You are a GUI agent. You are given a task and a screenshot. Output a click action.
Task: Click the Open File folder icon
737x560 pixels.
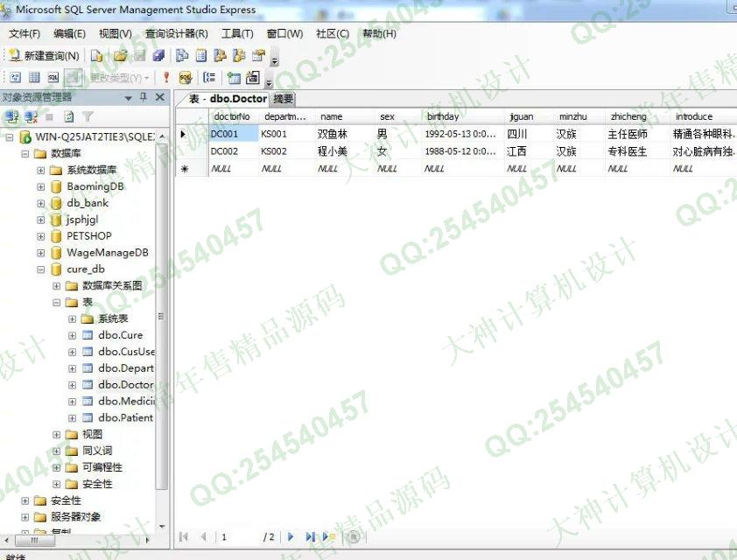[120, 56]
